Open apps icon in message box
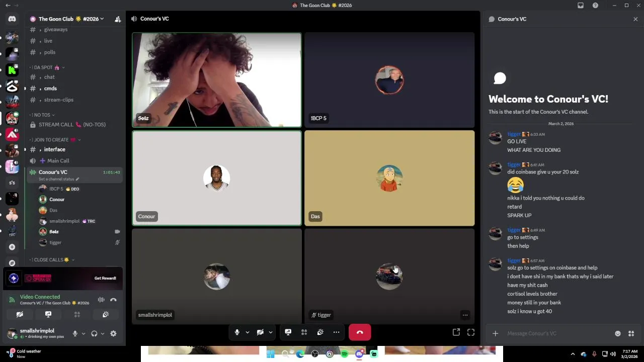644x362 pixels. 631,333
